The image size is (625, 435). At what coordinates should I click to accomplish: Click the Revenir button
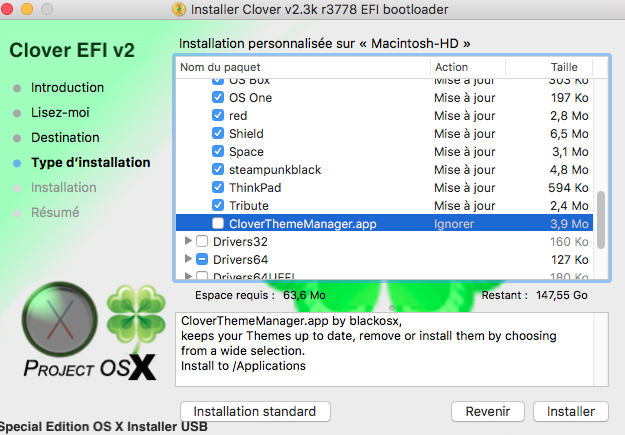[x=487, y=411]
